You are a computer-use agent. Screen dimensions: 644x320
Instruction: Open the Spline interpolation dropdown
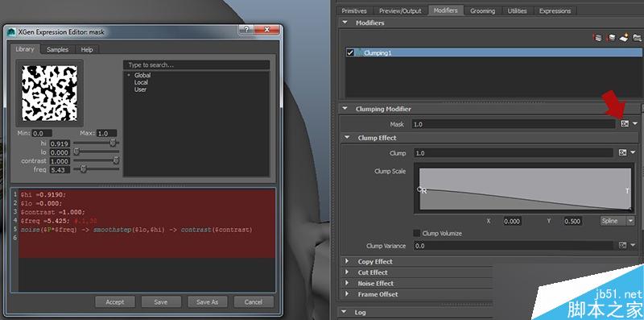pyautogui.click(x=617, y=221)
